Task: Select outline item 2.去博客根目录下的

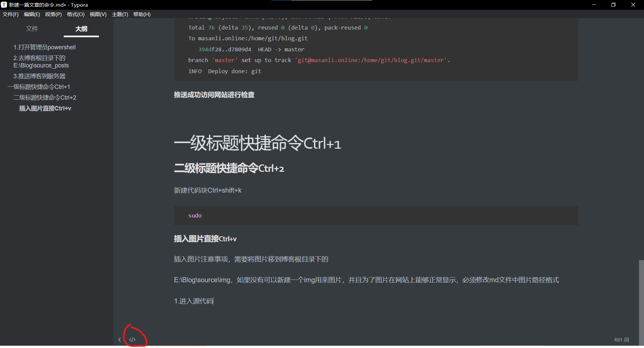Action: 39,58
